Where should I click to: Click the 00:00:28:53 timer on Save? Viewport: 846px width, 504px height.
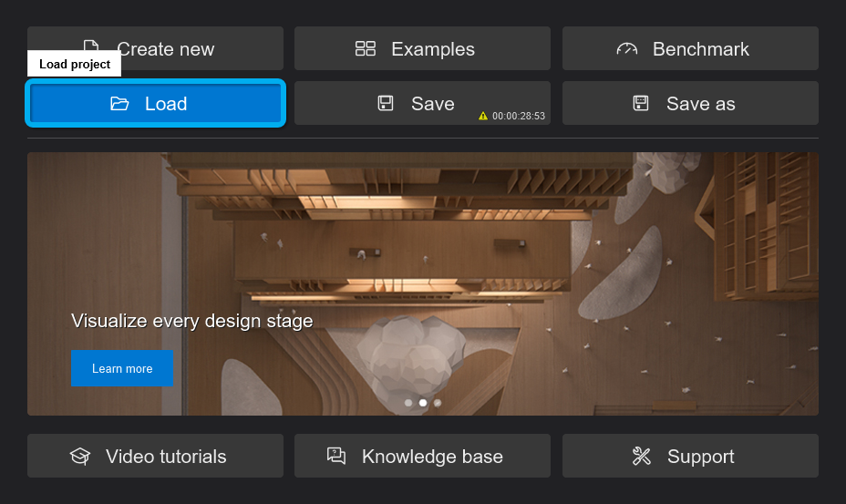tap(518, 117)
